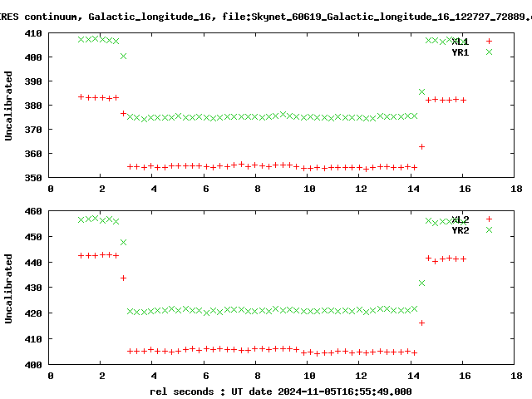Viewport: 532px width, 399px height.
Task: Click the lone green YR1 point near 400
Action: pyautogui.click(x=124, y=57)
